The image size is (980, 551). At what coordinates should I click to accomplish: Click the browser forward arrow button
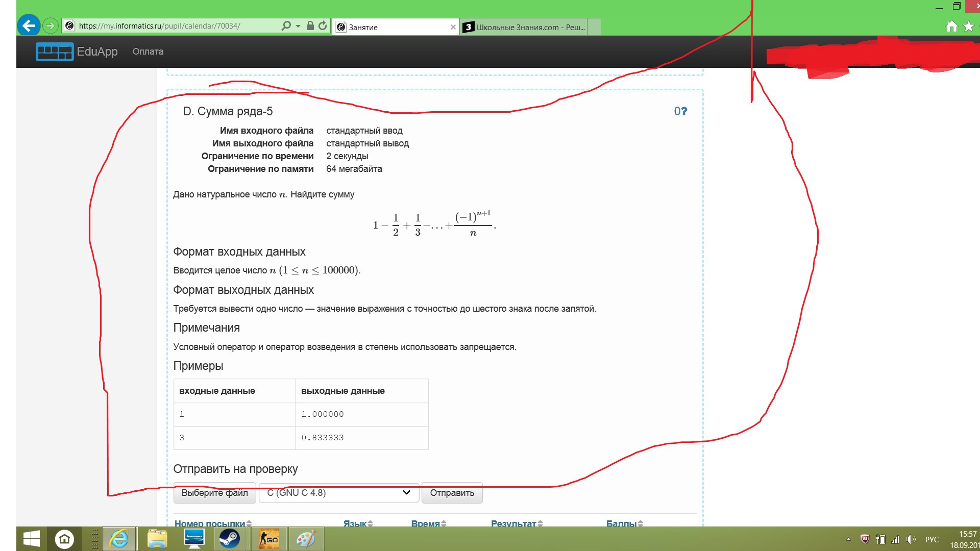(50, 26)
